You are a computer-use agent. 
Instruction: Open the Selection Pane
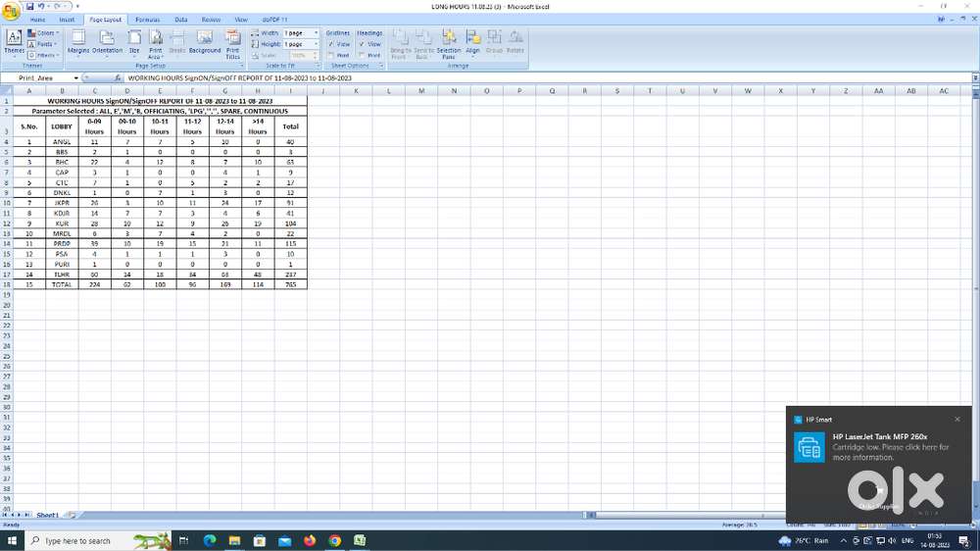[x=449, y=43]
